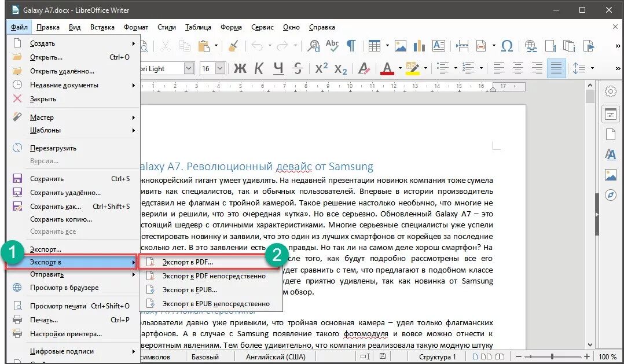Screen dimensions: 624x364
Task: Click the zoom slider in status bar
Action: [552, 357]
